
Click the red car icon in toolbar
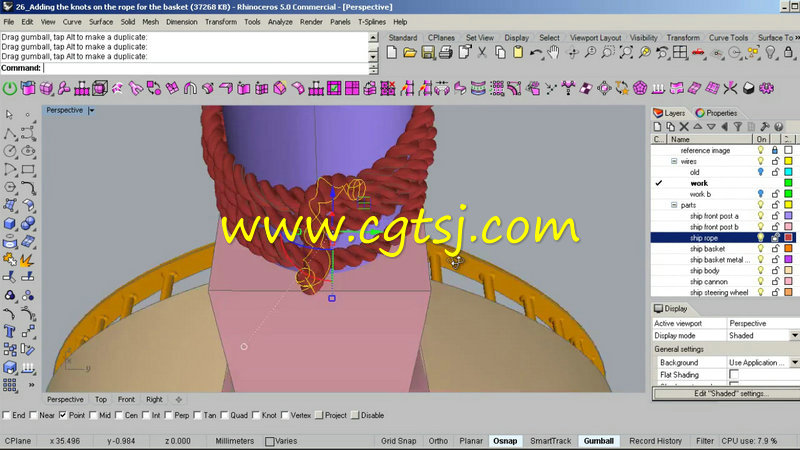pos(698,53)
